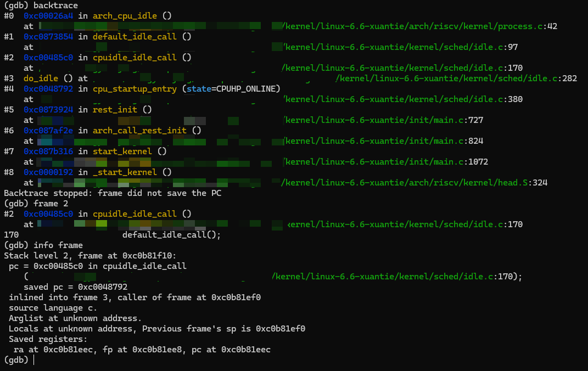Open the main.c:727 source path
Image resolution: width=588 pixels, height=371 pixels.
click(x=382, y=120)
